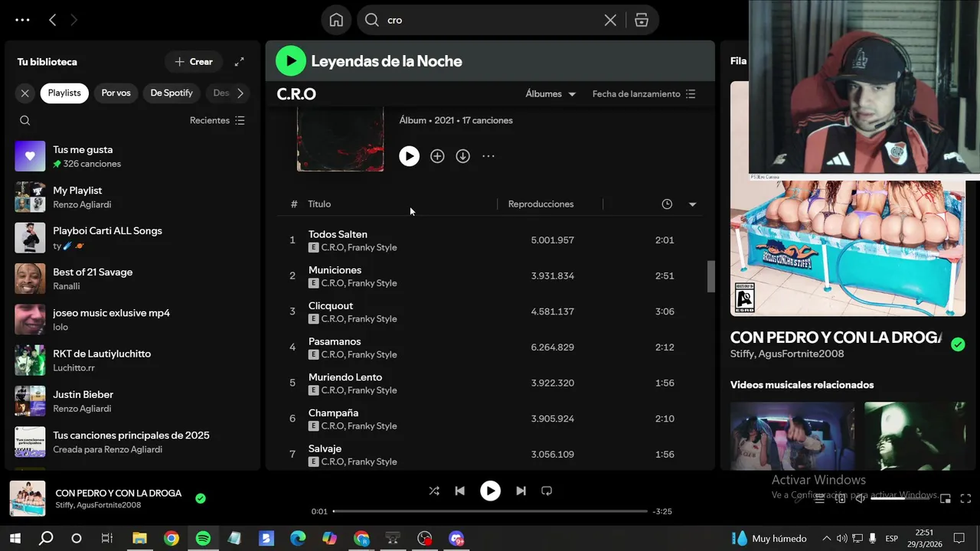Viewport: 980px width, 551px height.
Task: Open the 'Tus me gusta' playlist
Action: tap(132, 156)
